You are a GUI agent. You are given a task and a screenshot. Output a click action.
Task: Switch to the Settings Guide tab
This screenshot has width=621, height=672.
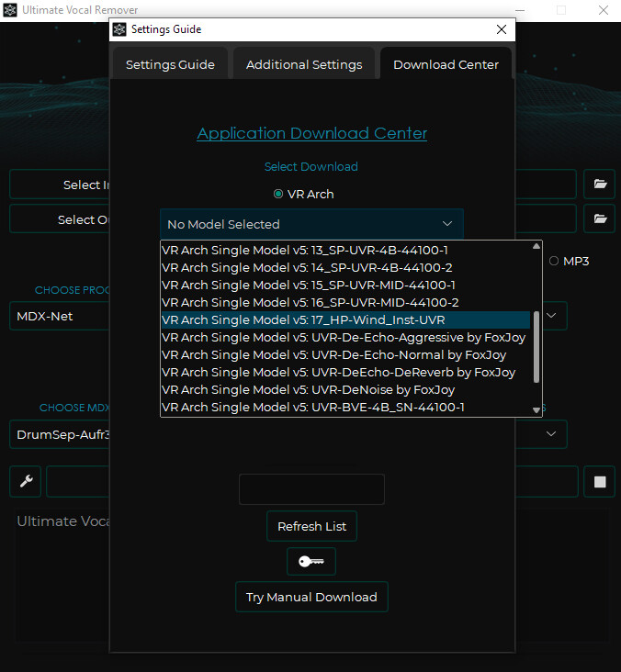[170, 64]
